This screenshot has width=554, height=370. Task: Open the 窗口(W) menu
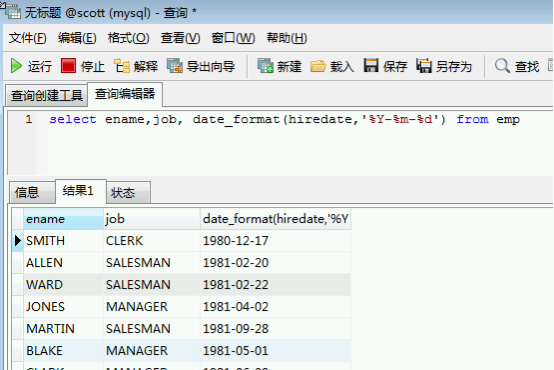pos(233,38)
